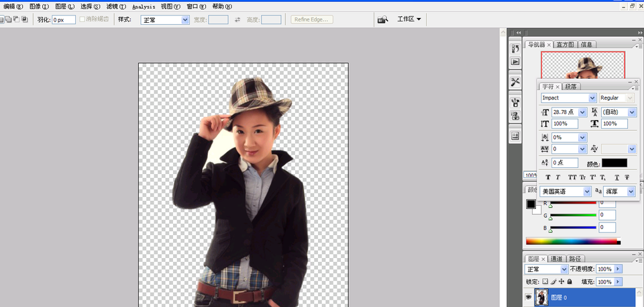644x307 pixels.
Task: Switch to the 通道 channels tab
Action: click(557, 259)
